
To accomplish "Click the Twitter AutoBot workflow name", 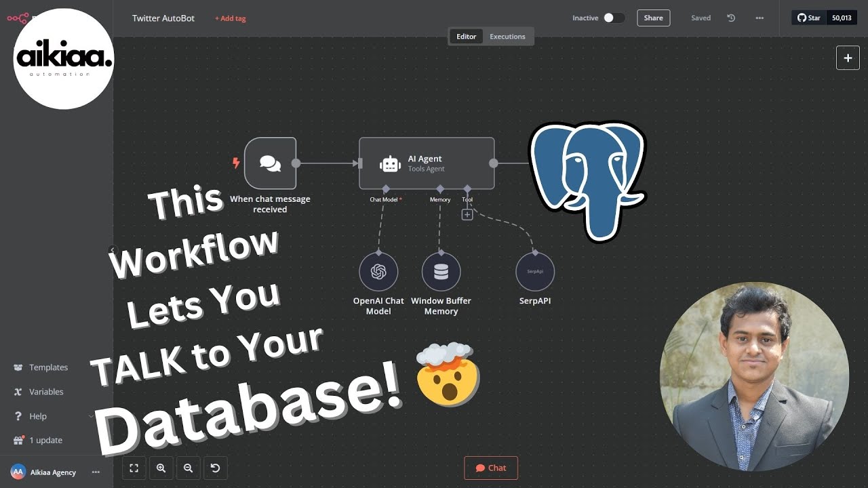I will pos(163,18).
